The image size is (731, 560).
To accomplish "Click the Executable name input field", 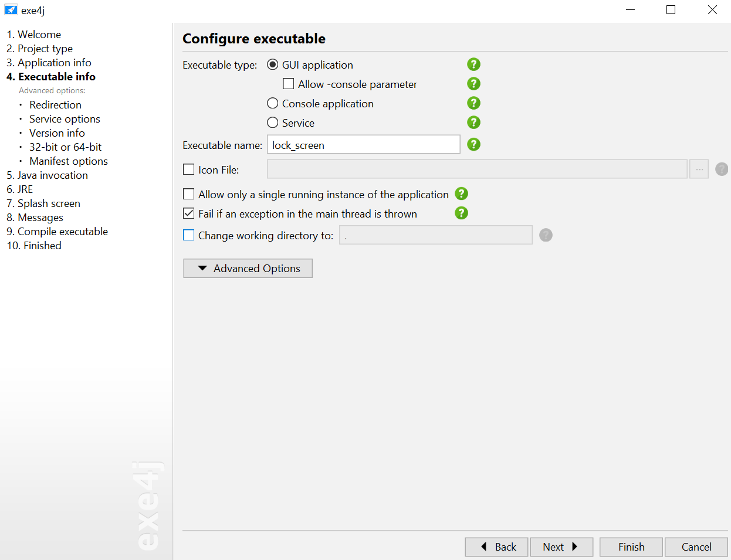I will tap(364, 144).
